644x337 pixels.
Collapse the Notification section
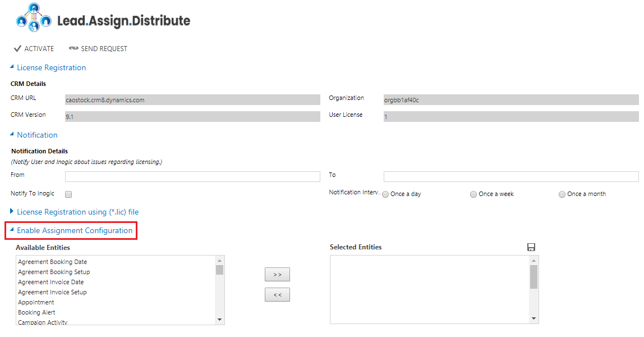click(12, 135)
